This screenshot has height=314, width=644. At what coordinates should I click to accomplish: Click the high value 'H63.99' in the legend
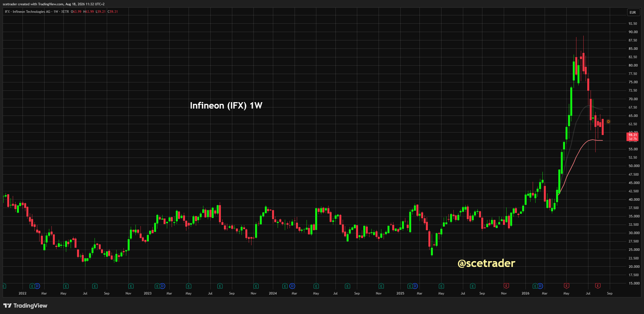click(x=88, y=12)
